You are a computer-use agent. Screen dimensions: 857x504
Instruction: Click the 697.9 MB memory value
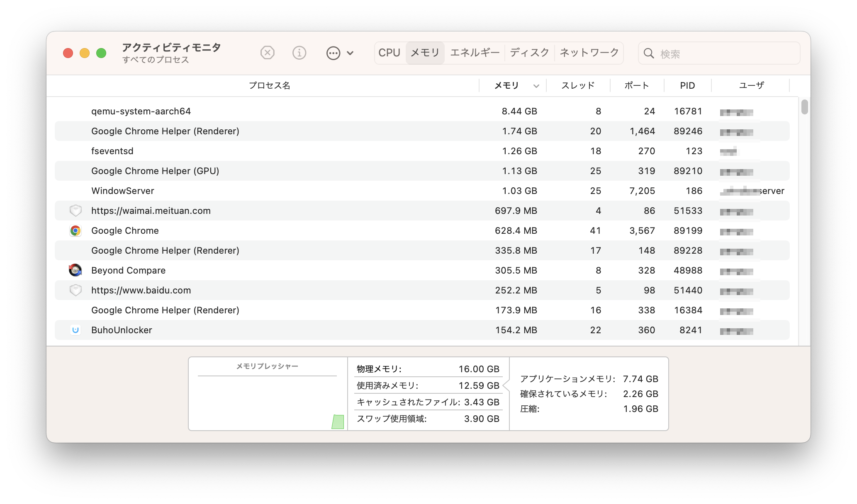click(516, 211)
